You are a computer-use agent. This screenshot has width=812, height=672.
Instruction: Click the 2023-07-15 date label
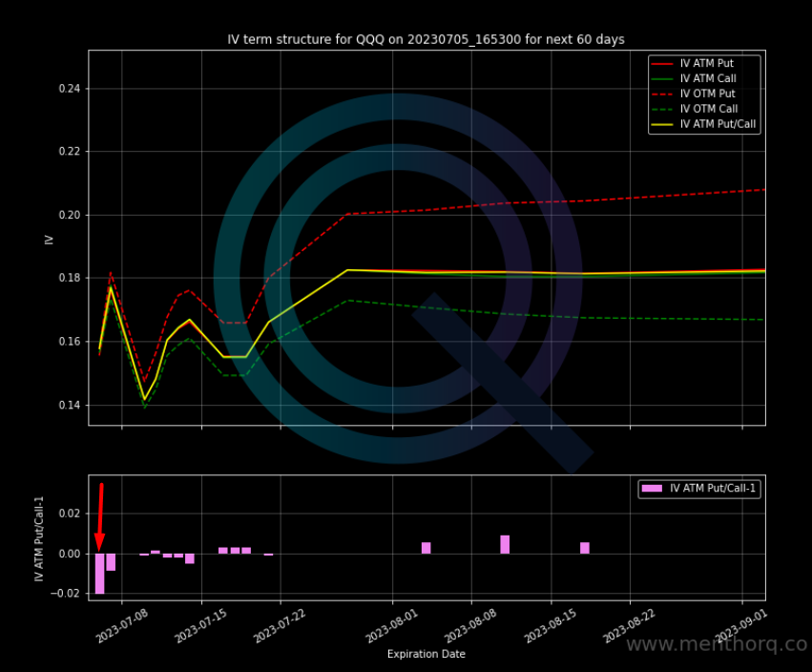(201, 626)
